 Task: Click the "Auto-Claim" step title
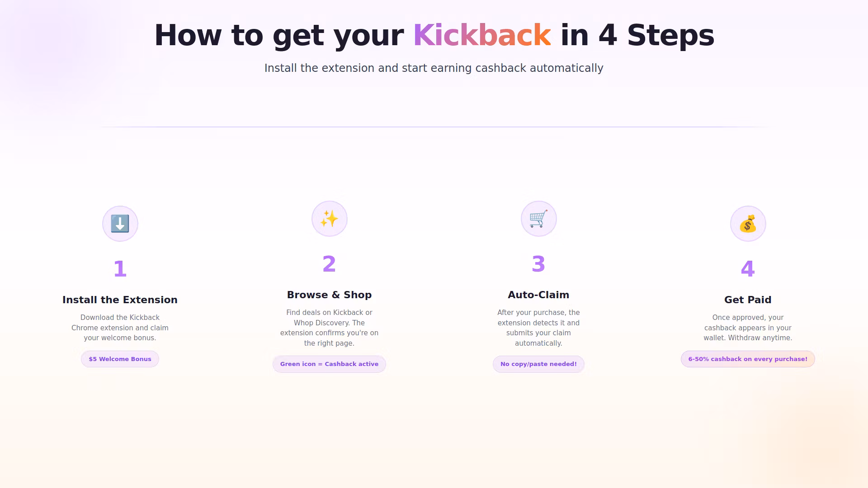(538, 295)
